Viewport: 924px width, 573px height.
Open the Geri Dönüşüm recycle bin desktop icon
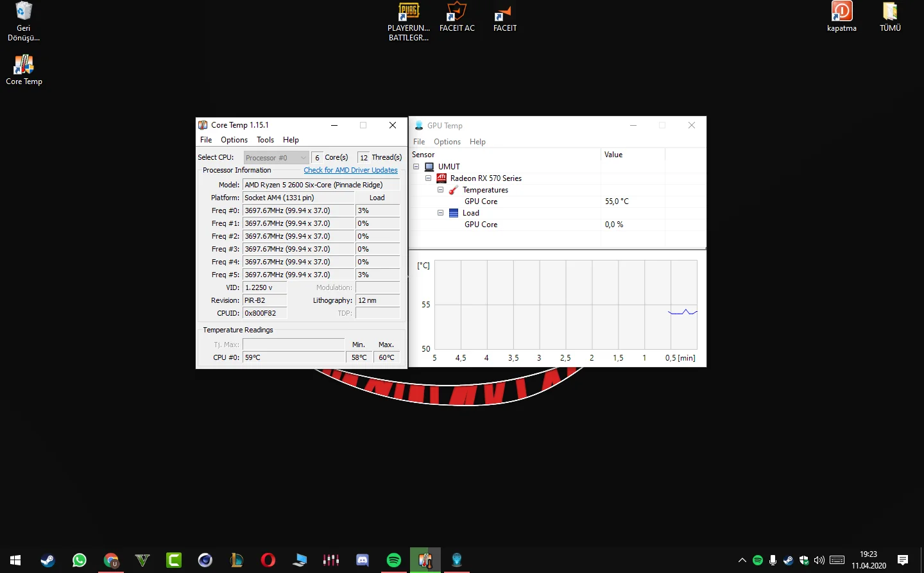(x=24, y=21)
